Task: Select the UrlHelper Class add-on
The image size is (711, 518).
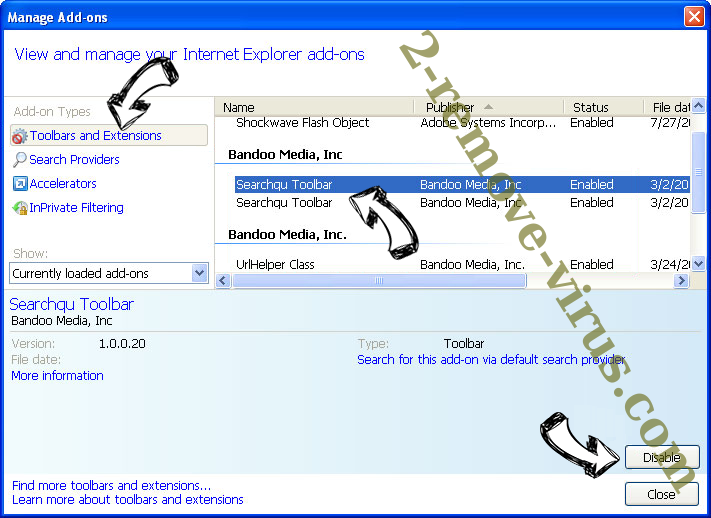Action: click(x=462, y=264)
